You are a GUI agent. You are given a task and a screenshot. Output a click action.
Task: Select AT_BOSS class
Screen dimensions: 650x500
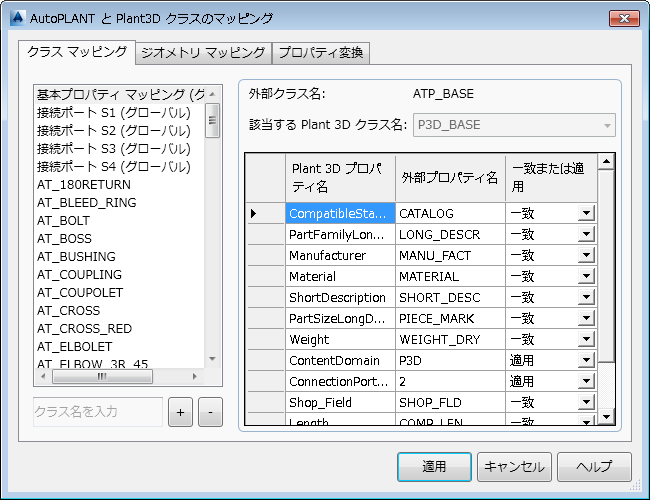[x=120, y=238]
